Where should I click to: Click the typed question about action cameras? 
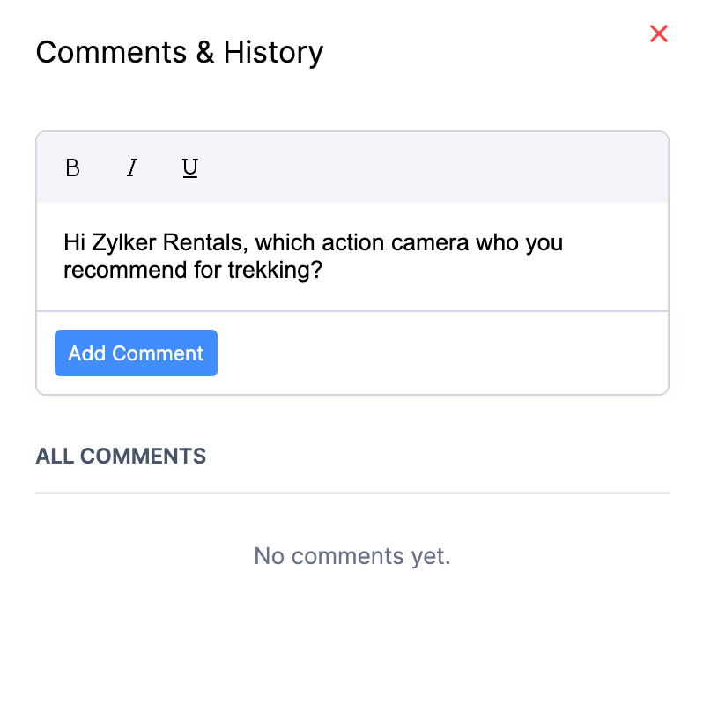pyautogui.click(x=313, y=256)
